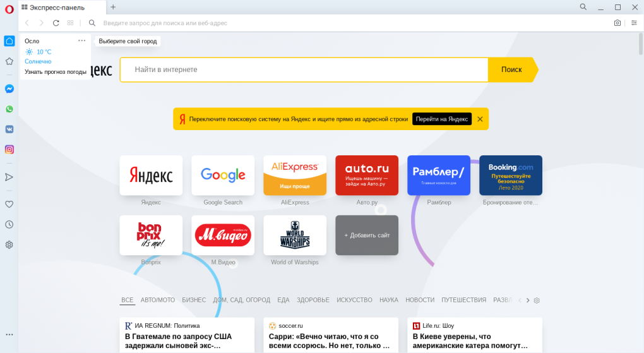Click the Добавить сайт tile

(x=367, y=235)
